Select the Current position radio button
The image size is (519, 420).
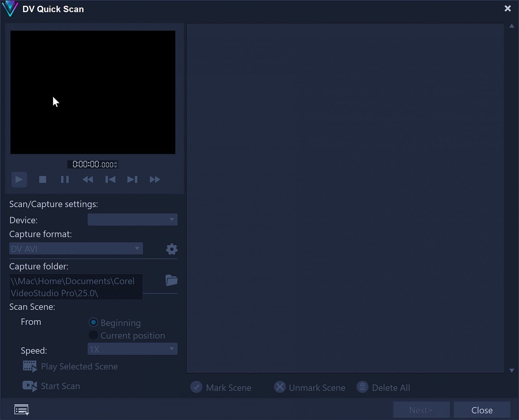pyautogui.click(x=93, y=335)
